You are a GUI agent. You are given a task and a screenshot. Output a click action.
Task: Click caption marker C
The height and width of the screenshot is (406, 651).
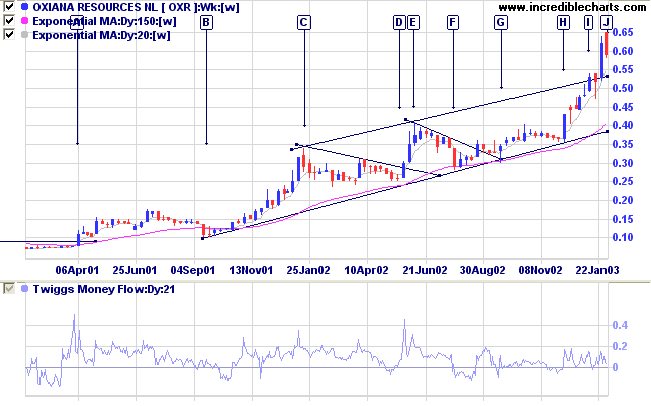click(x=304, y=22)
